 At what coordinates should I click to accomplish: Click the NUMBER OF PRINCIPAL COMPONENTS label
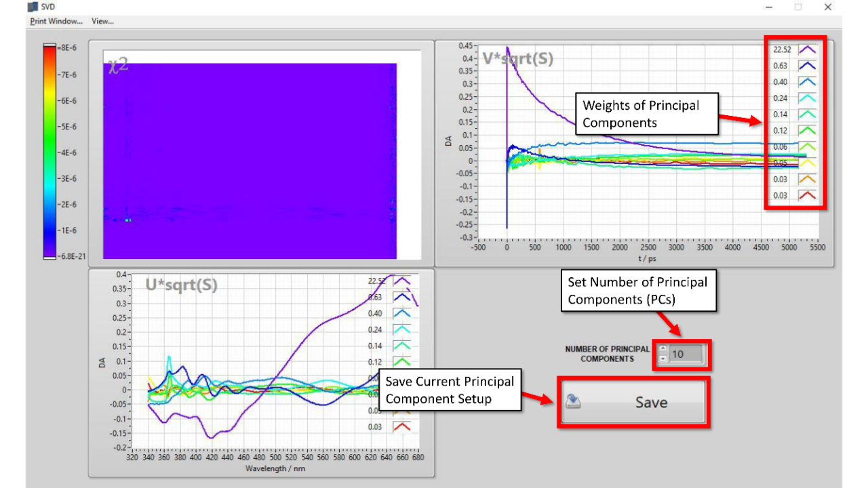click(608, 354)
